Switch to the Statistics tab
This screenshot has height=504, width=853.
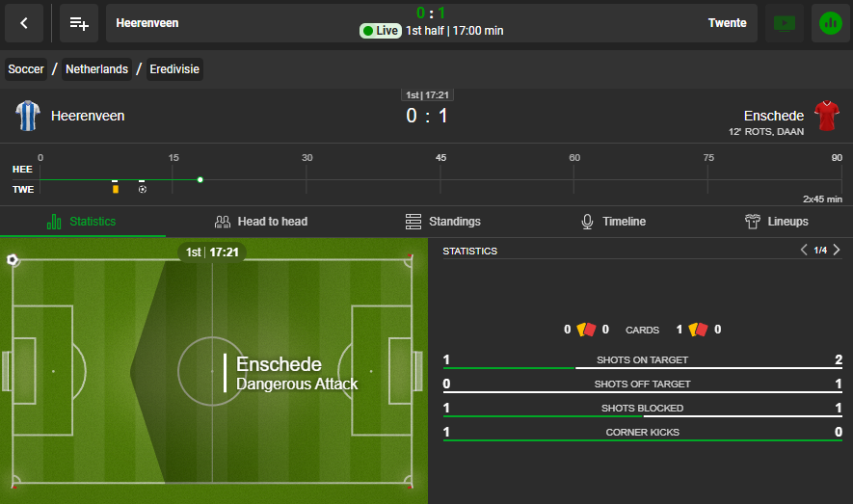[83, 222]
